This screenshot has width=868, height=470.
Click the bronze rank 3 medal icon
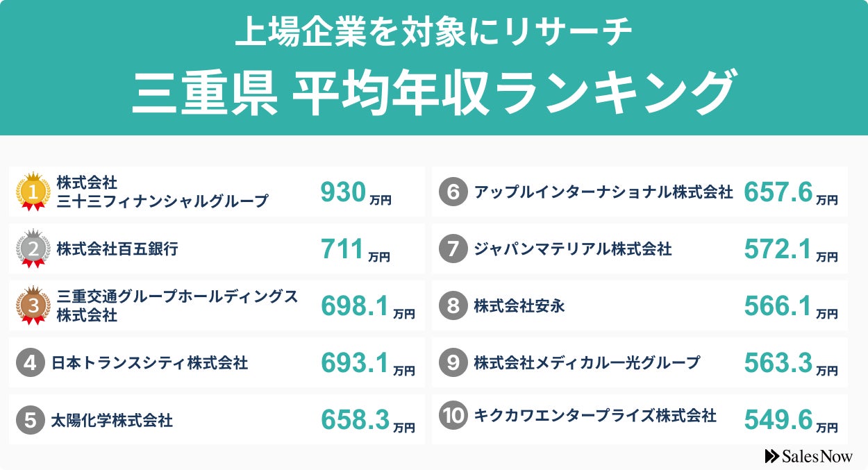33,305
